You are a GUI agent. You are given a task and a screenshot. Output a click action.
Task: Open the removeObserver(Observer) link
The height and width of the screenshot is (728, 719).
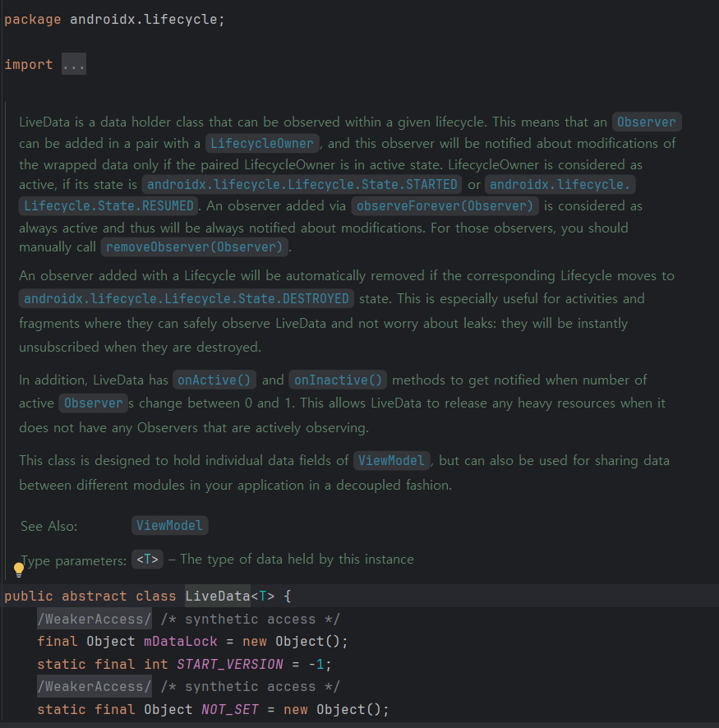[195, 247]
